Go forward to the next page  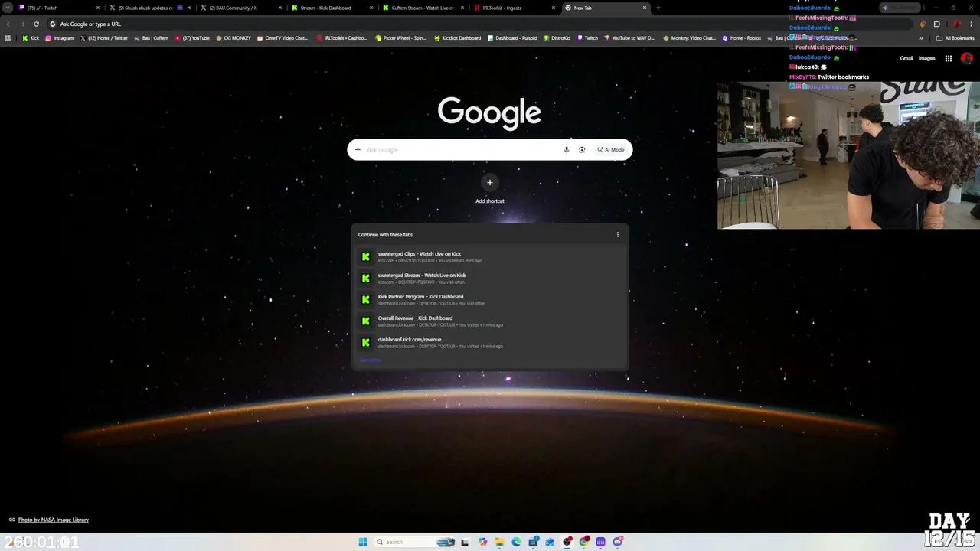point(22,24)
